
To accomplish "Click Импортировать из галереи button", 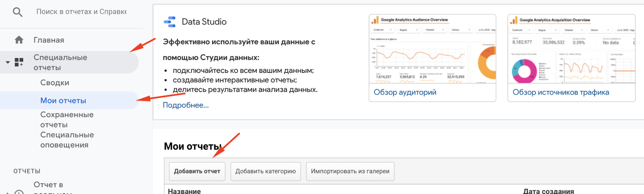I will tap(350, 171).
